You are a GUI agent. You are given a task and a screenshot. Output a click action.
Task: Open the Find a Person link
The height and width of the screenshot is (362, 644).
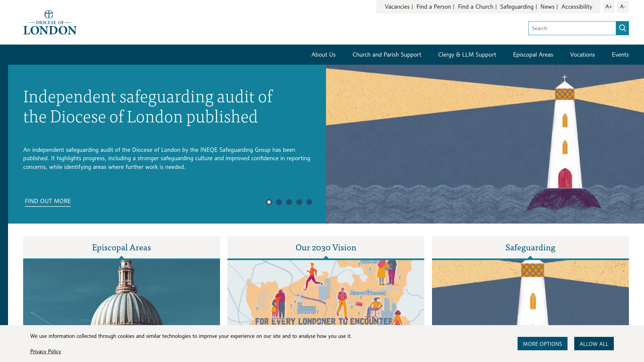[x=434, y=7]
